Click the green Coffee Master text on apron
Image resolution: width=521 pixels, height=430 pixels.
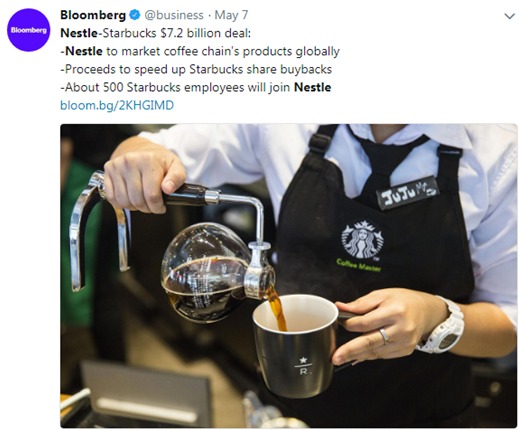[358, 265]
